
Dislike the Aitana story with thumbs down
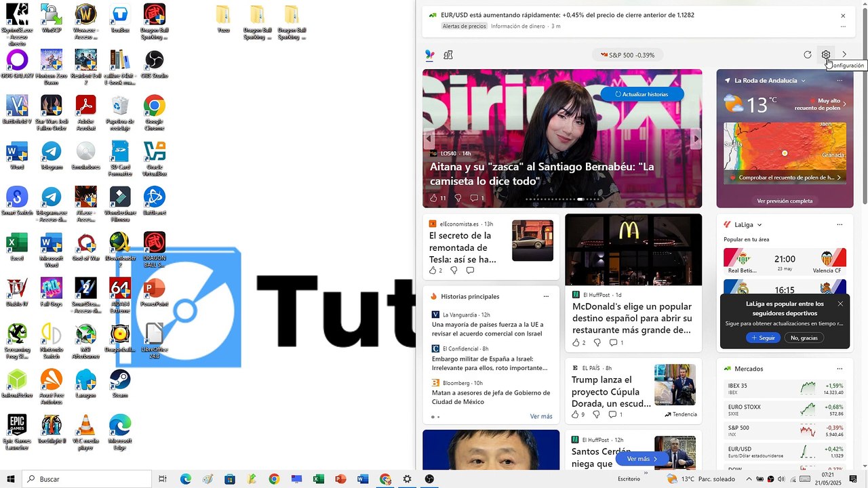click(458, 198)
